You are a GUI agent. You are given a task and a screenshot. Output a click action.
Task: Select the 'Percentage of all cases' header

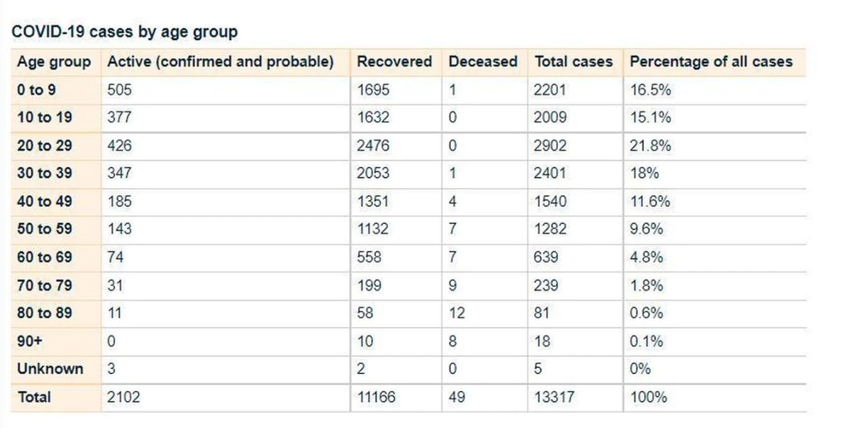pos(711,62)
